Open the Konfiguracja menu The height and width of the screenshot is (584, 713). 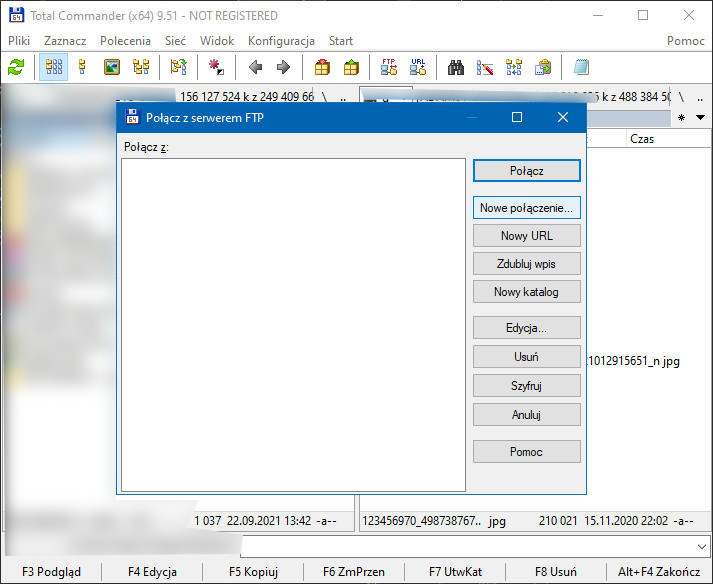281,41
